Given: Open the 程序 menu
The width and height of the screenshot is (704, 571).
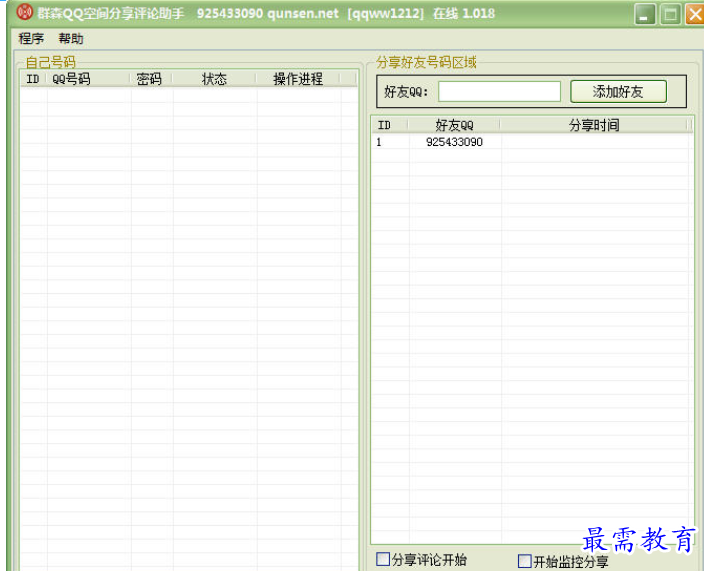Looking at the screenshot, I should (x=31, y=39).
